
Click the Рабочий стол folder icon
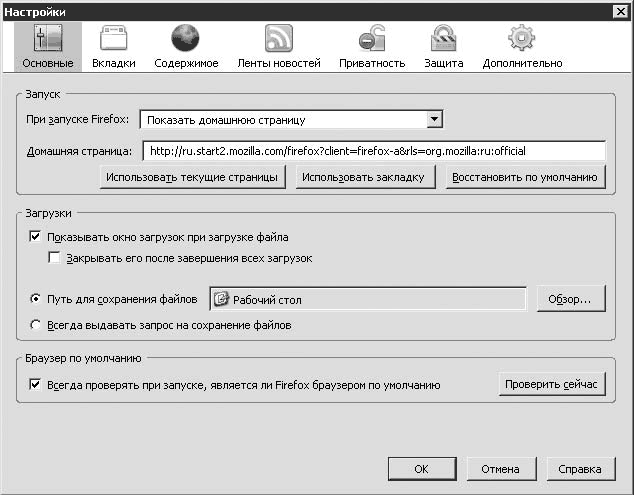tap(220, 299)
